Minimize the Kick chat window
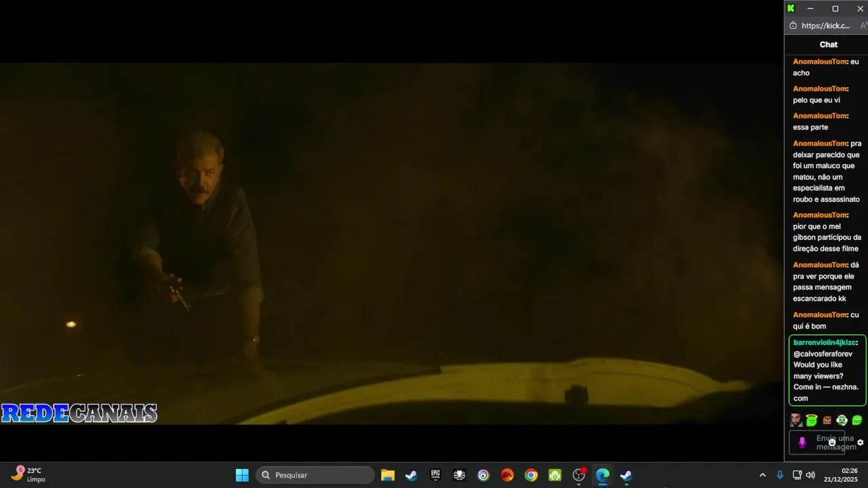Viewport: 868px width, 488px height. point(810,8)
